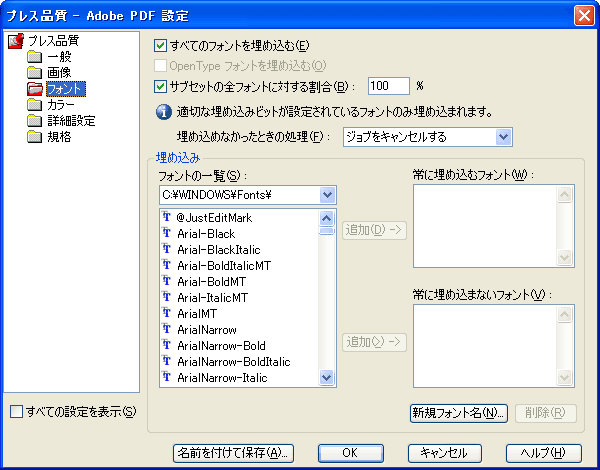
Task: Toggle サブセットの全フォントに対する割合 checkbox
Action: tap(160, 86)
